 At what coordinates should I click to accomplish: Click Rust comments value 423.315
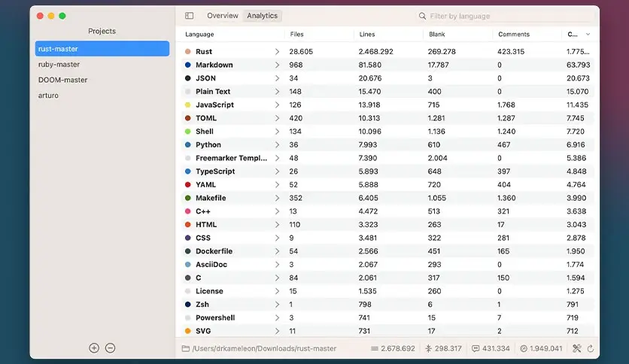coord(511,52)
